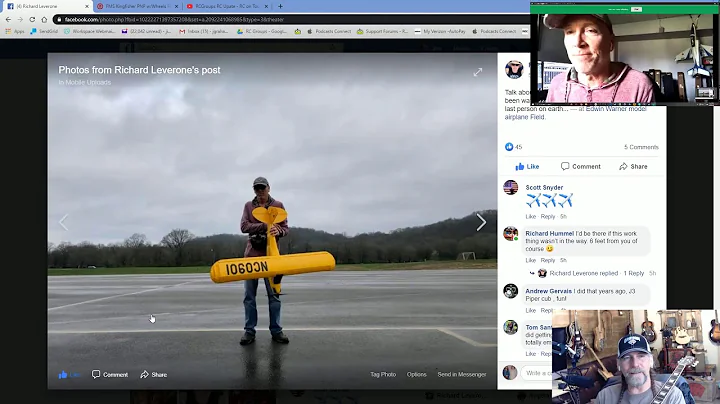Open the Support Forums bookmark

[382, 31]
